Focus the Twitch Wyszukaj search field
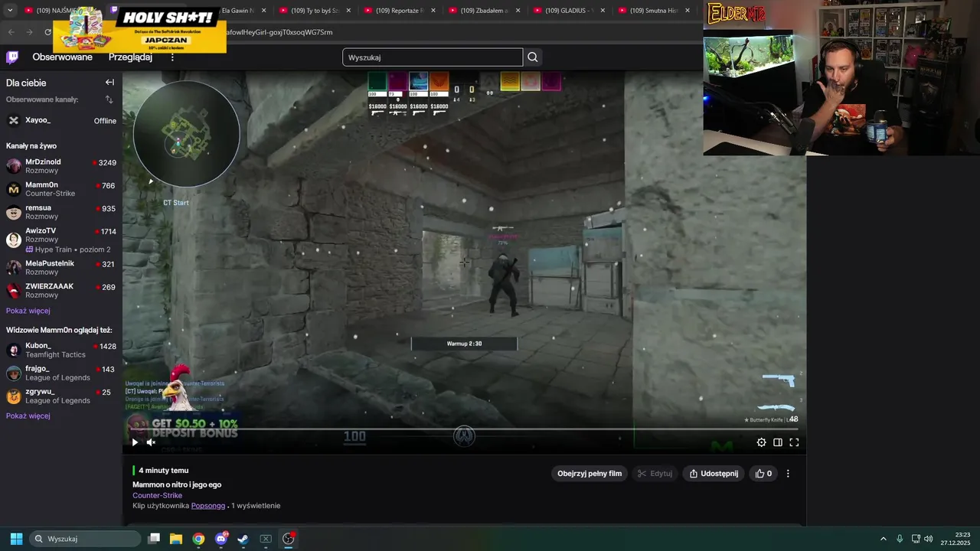The height and width of the screenshot is (551, 980). 433,57
